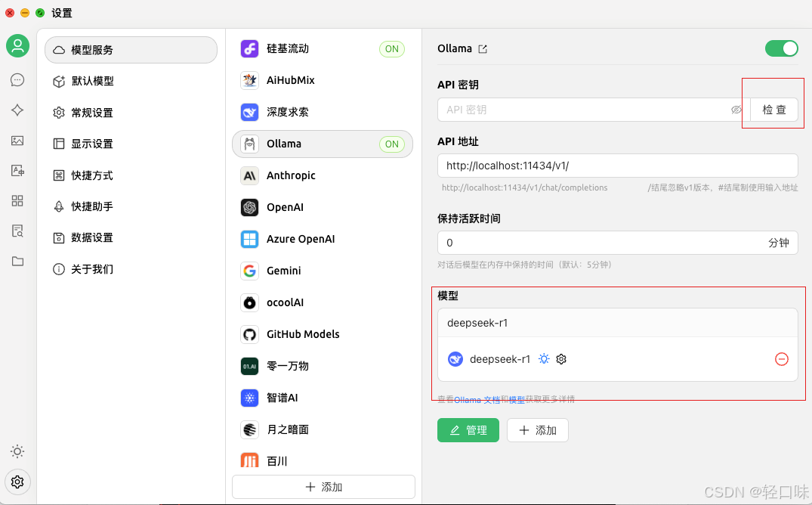Screen dimensions: 812x505
Task: Open the image painting sidebar icon
Action: [x=17, y=141]
